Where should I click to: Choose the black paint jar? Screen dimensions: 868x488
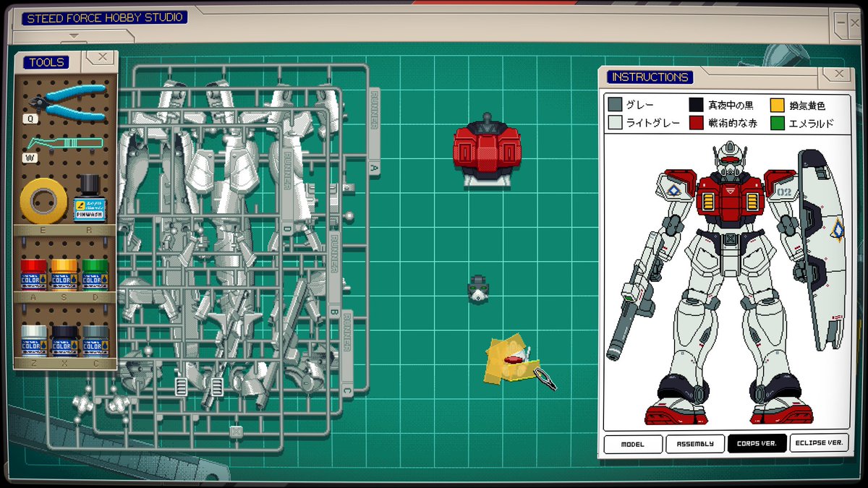64,341
